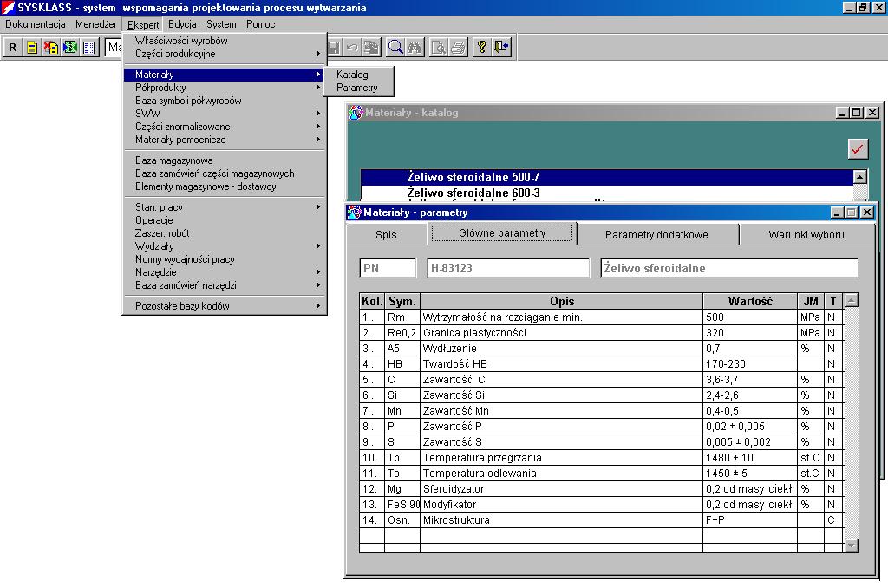Click the Wytrzymałość na rozciąganie min. cell

[x=562, y=317]
